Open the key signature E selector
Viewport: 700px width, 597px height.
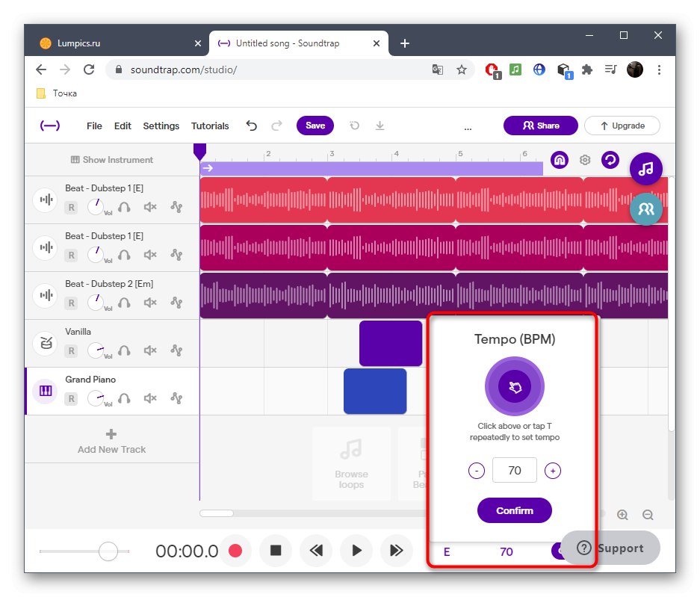click(x=447, y=552)
